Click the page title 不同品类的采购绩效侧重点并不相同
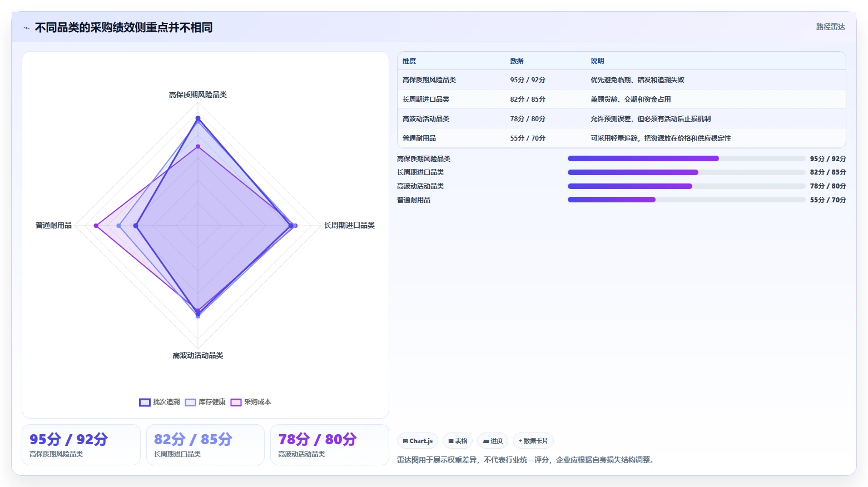 pyautogui.click(x=123, y=27)
